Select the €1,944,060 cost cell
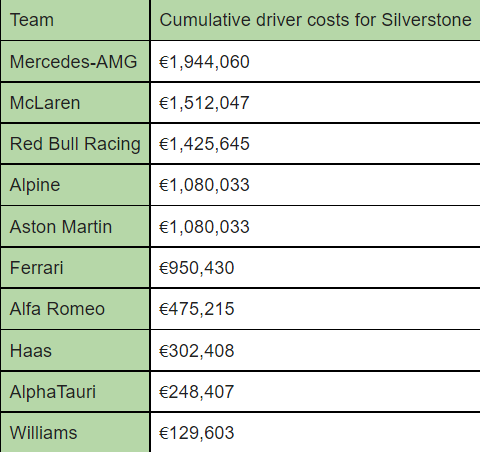The image size is (480, 452). [x=315, y=61]
